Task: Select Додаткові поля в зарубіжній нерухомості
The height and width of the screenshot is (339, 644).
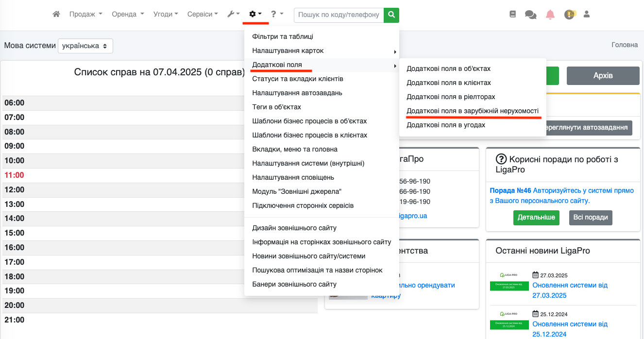Action: click(x=473, y=111)
